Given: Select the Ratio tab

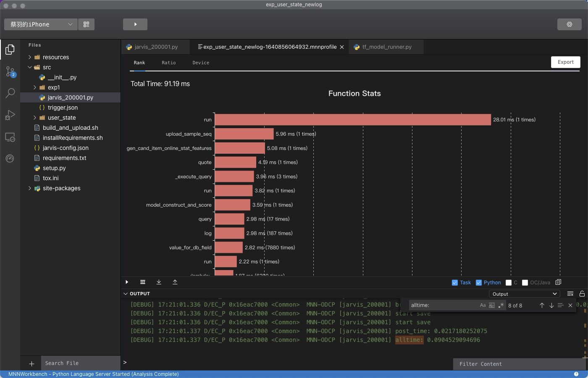Looking at the screenshot, I should coord(169,63).
